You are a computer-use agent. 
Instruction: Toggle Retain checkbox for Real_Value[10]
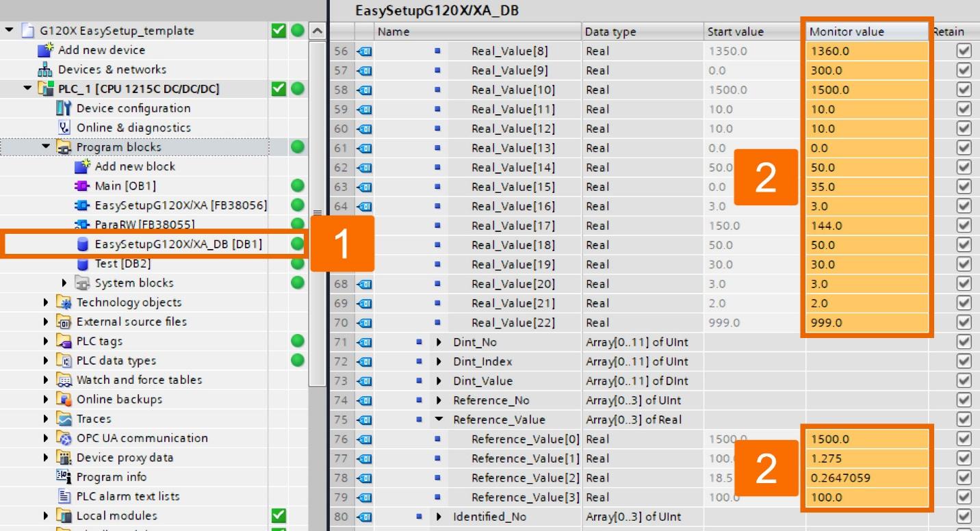(x=964, y=90)
